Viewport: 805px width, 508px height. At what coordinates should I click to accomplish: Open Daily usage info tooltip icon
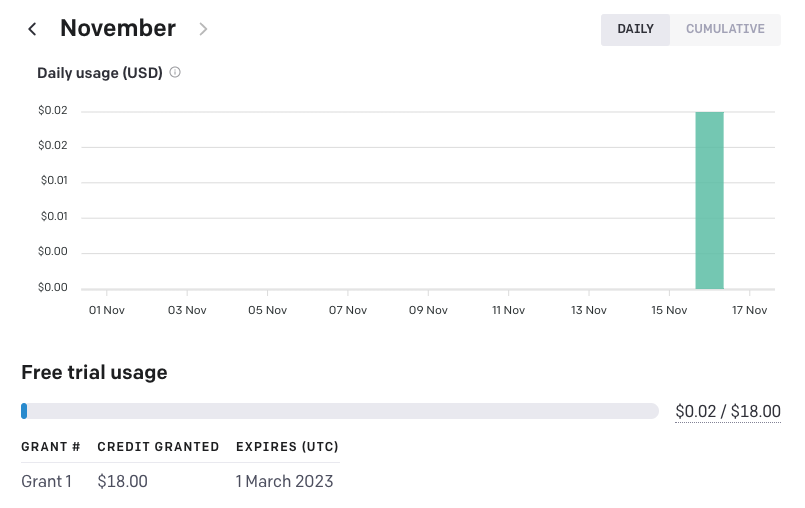pos(175,72)
